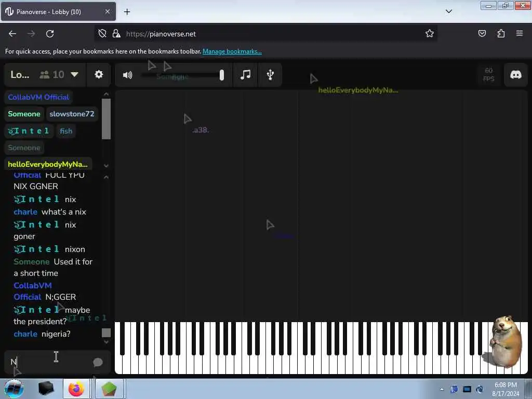Open the green cube taskbar app
The image size is (532, 399).
[x=109, y=389]
